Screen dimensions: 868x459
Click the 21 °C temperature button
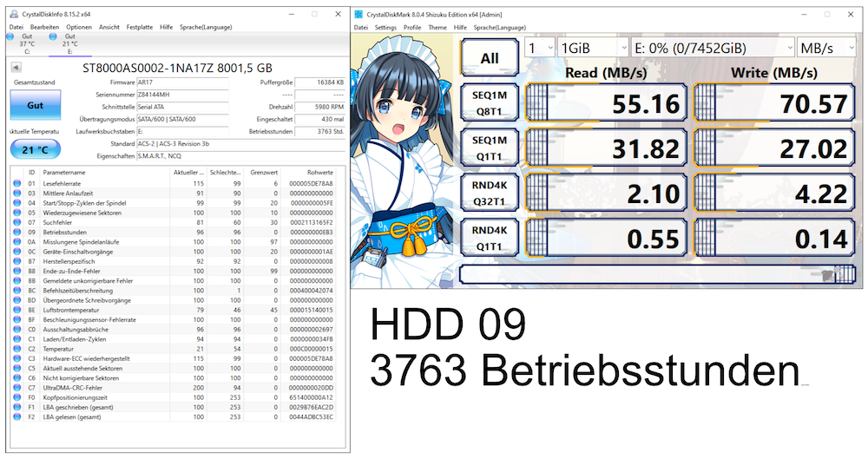click(x=35, y=149)
